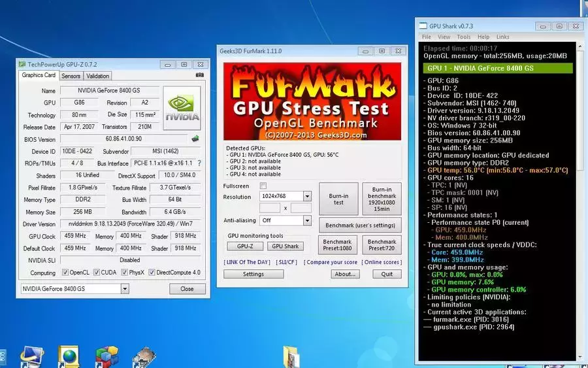Toggle the PhysX checkbox in GPU-Z
Screen dimensions: 588x368
(125, 273)
